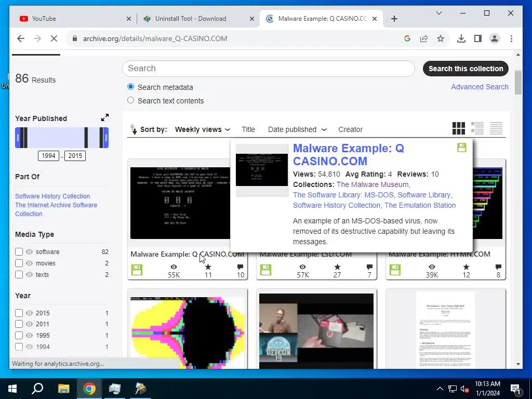532x399 pixels.
Task: Check the texts media type checkbox
Action: (19, 274)
